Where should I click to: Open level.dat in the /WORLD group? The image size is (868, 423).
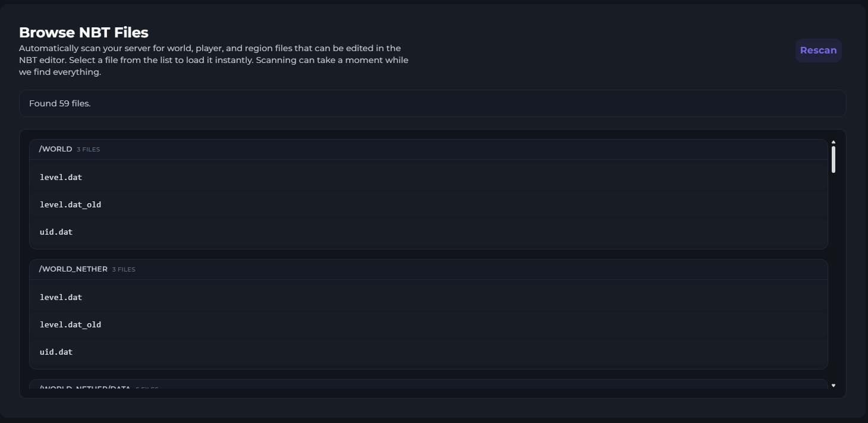point(61,177)
